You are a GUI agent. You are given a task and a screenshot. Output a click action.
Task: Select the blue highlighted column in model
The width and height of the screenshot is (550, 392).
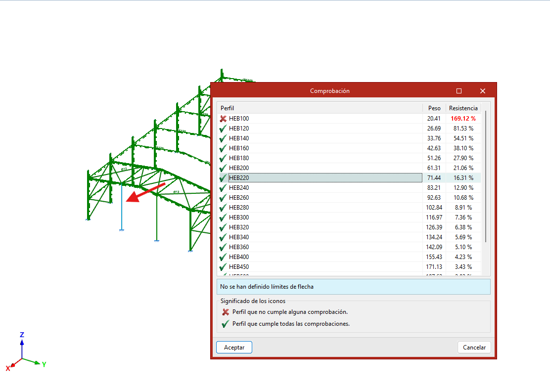(x=121, y=208)
